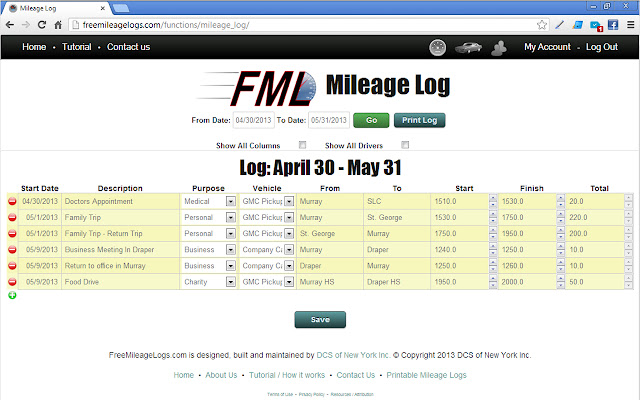Open Tutorial / How it works footer link
The width and height of the screenshot is (640, 400).
coord(287,375)
